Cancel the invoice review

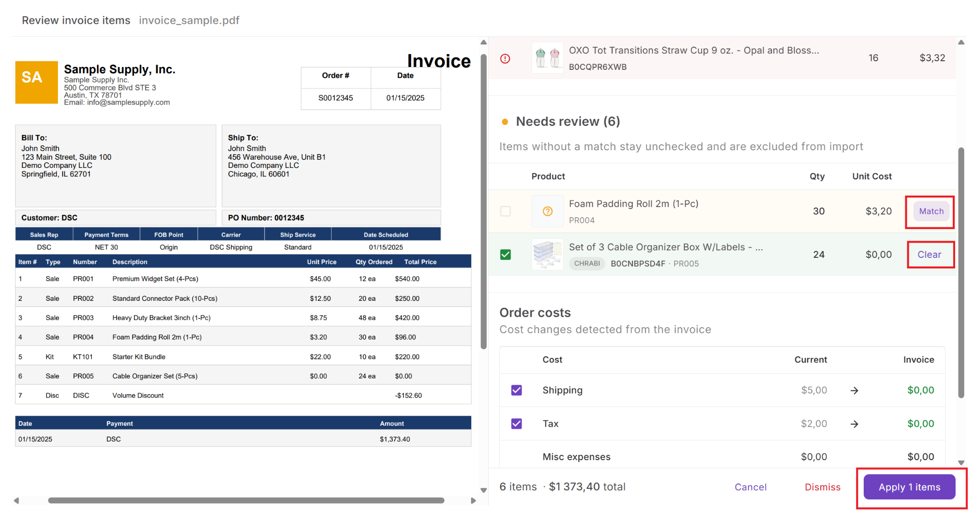pyautogui.click(x=750, y=487)
